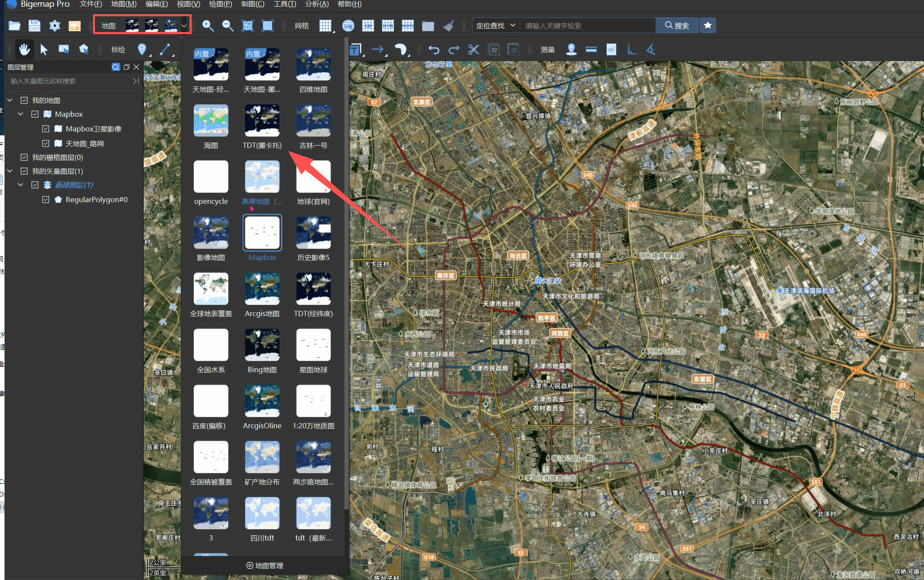Uncheck the RegularPolygon#0 item

46,199
